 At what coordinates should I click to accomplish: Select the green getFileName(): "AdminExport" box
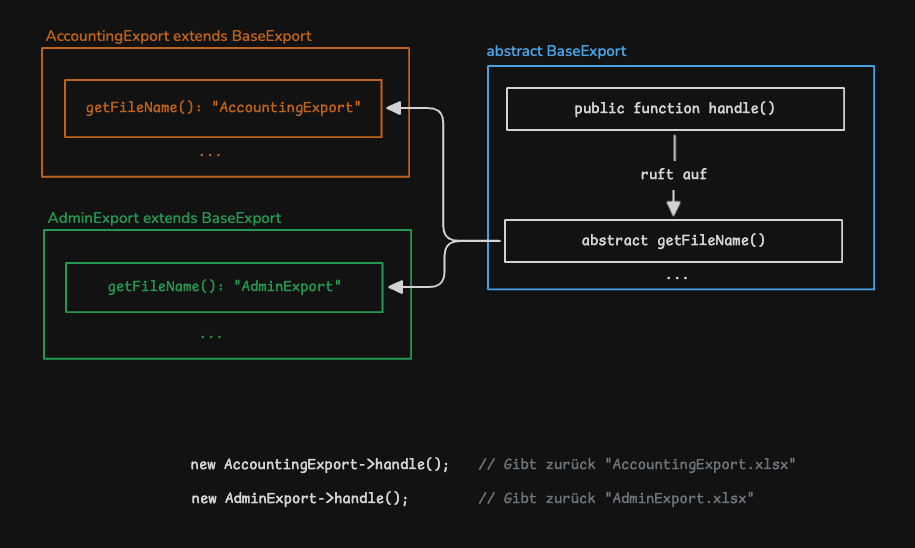pyautogui.click(x=224, y=287)
